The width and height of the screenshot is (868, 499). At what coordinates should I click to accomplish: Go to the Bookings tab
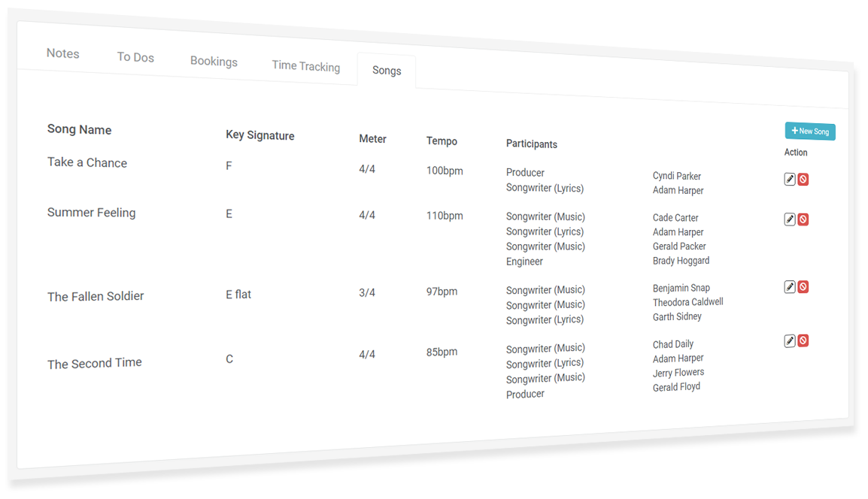click(x=214, y=62)
